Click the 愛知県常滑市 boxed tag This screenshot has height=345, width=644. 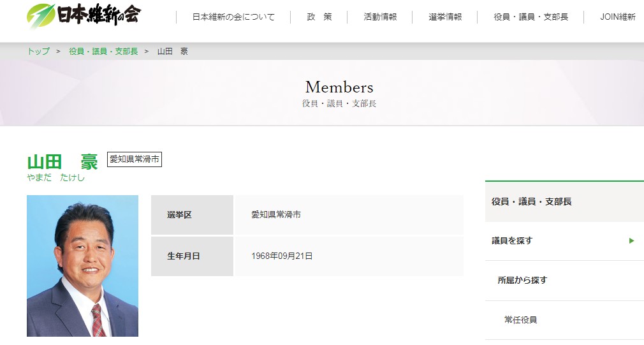pos(135,159)
